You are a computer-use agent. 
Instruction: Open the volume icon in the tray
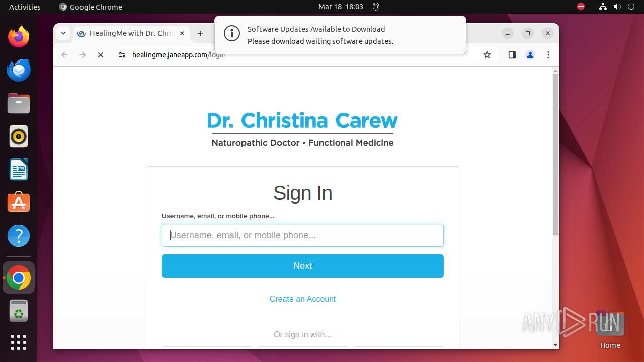tap(617, 7)
